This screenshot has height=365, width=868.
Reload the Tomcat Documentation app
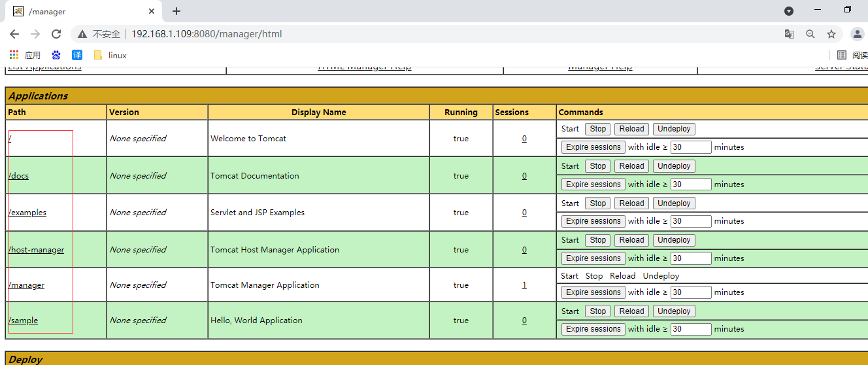pyautogui.click(x=631, y=166)
